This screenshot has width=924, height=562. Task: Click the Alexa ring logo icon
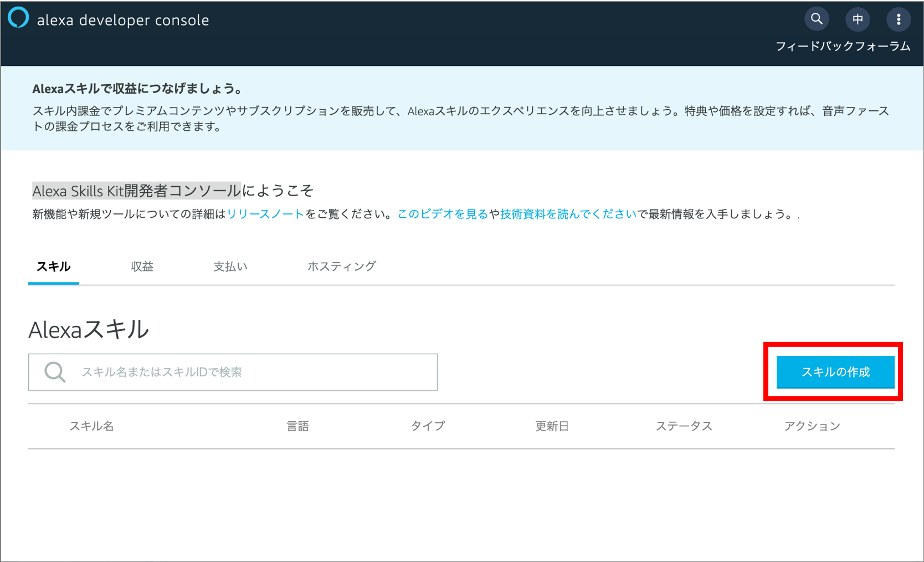point(18,18)
